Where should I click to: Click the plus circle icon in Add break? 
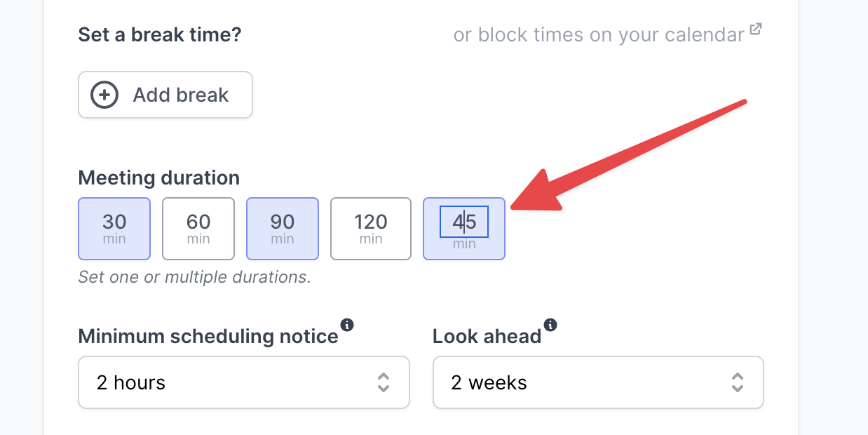click(x=104, y=95)
